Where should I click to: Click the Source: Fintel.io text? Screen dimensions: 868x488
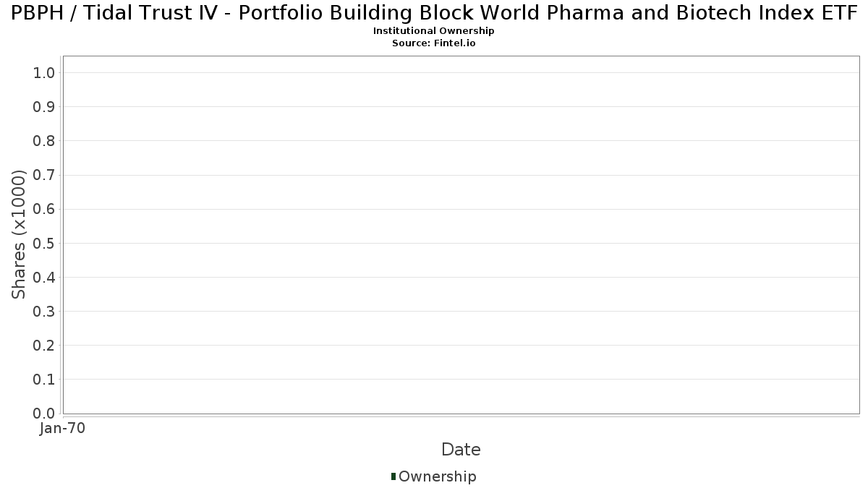pos(434,43)
